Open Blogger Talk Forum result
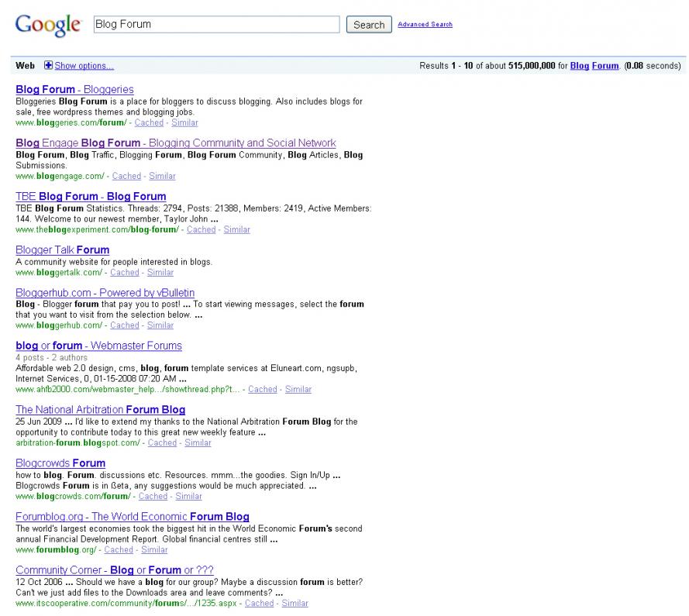689x616 pixels. 63,249
